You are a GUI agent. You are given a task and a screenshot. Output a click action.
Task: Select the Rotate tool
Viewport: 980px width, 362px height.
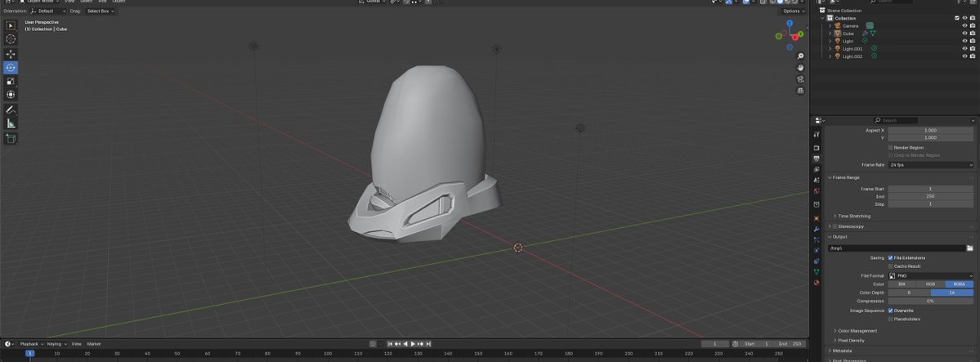pos(11,68)
